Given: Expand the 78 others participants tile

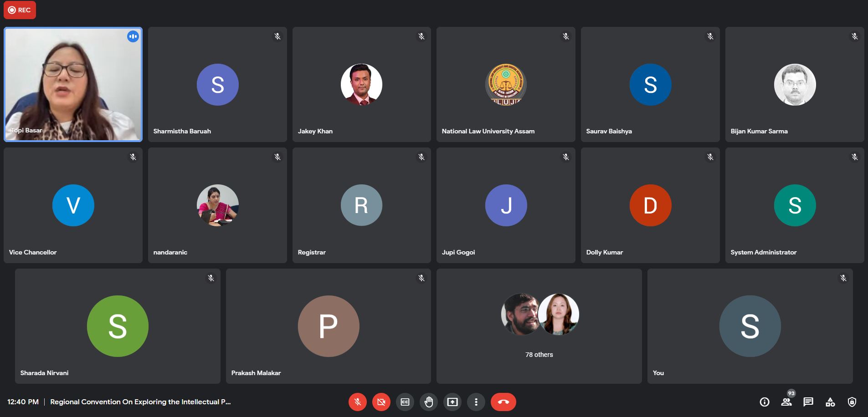Looking at the screenshot, I should coord(539,326).
